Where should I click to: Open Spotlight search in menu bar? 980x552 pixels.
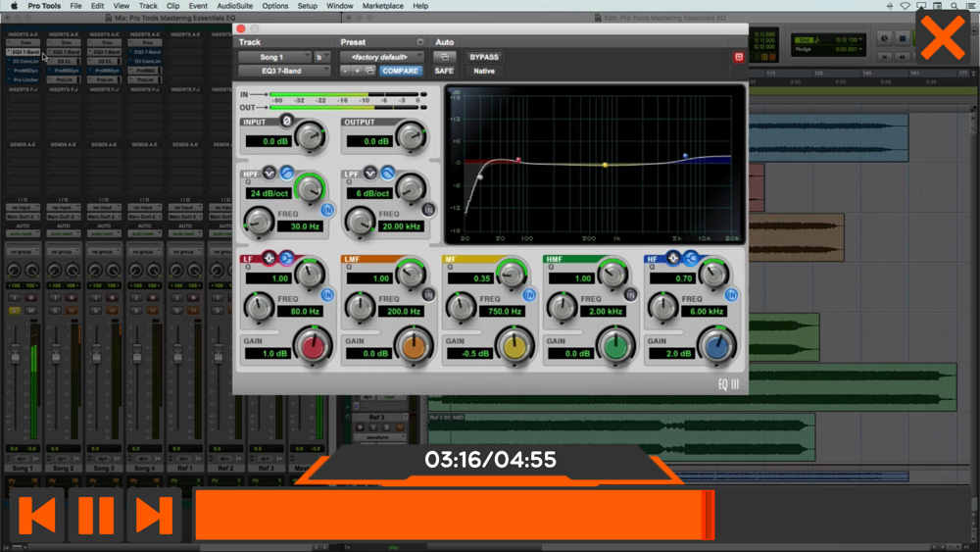tap(955, 6)
